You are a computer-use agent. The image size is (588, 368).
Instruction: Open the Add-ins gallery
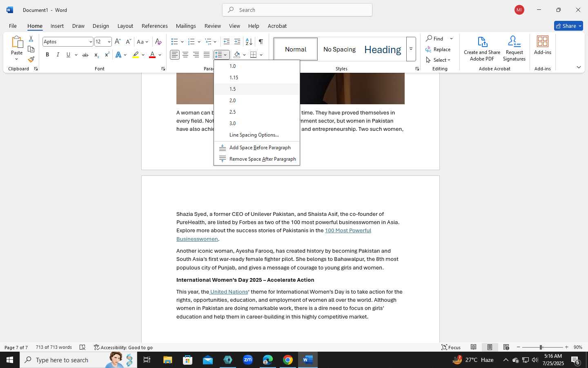(x=543, y=45)
